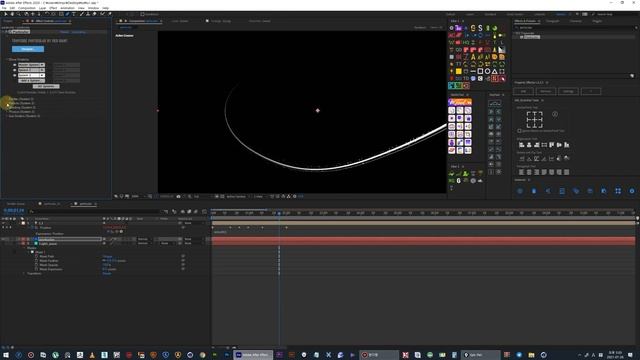Select the Puppet Pin tool
The height and width of the screenshot is (360, 640).
(109, 14)
